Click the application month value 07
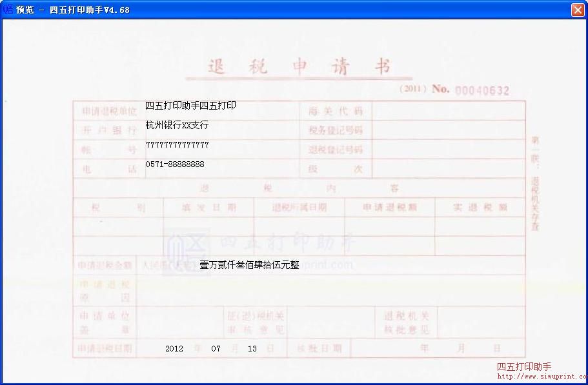 coord(216,349)
